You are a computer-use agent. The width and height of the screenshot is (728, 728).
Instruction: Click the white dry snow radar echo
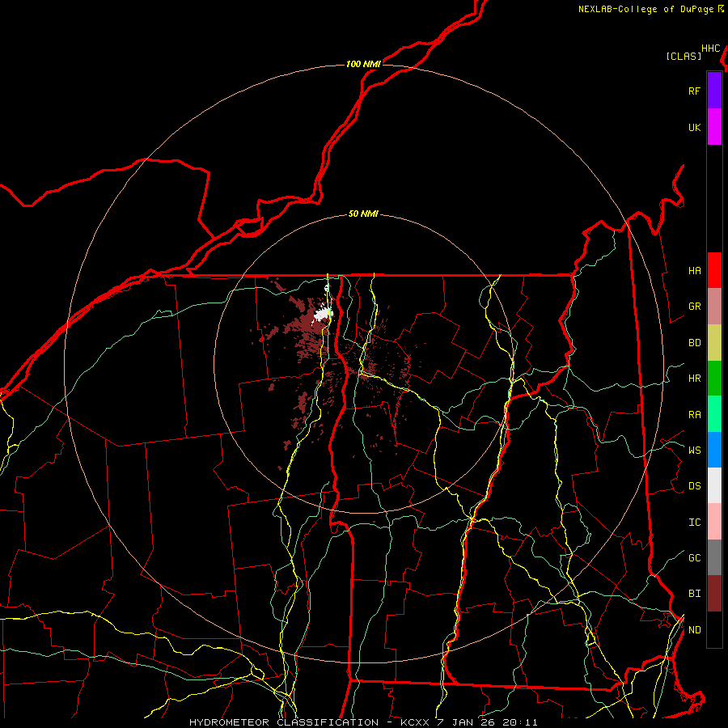(x=323, y=315)
